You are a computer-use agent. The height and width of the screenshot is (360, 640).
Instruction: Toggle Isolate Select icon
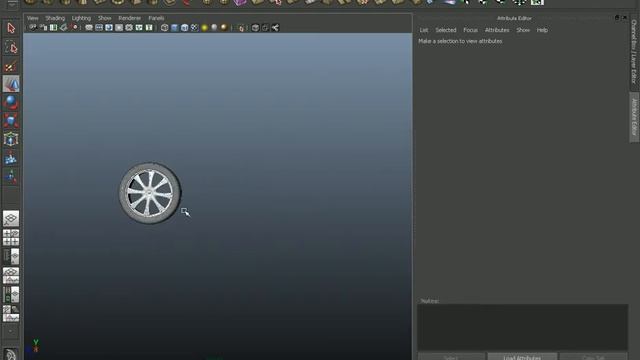[x=241, y=27]
